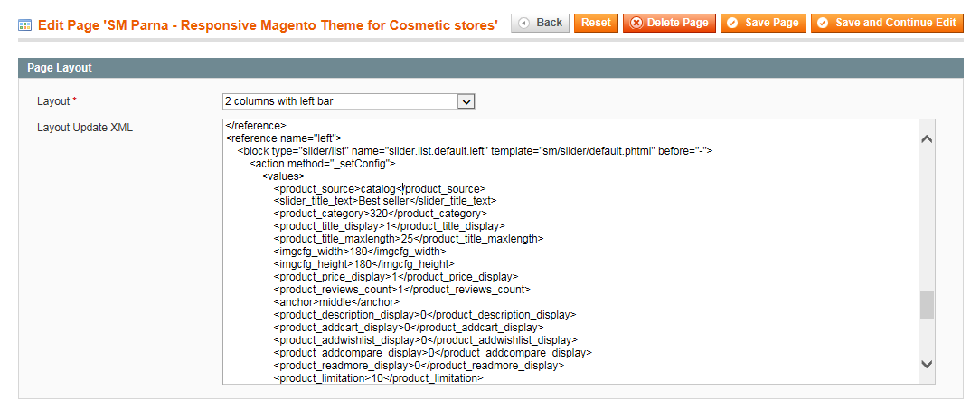This screenshot has height=410, width=980.
Task: Click the slider/list block type line
Action: 475,151
